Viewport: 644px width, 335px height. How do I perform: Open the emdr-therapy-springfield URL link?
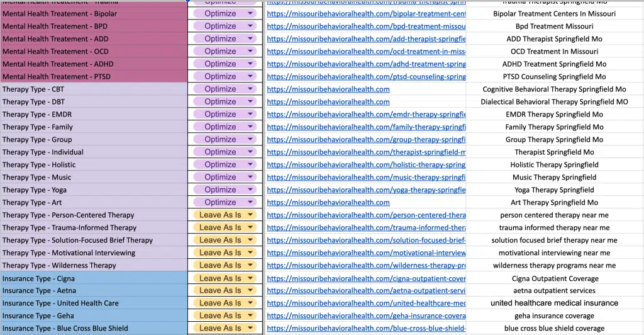click(x=366, y=115)
